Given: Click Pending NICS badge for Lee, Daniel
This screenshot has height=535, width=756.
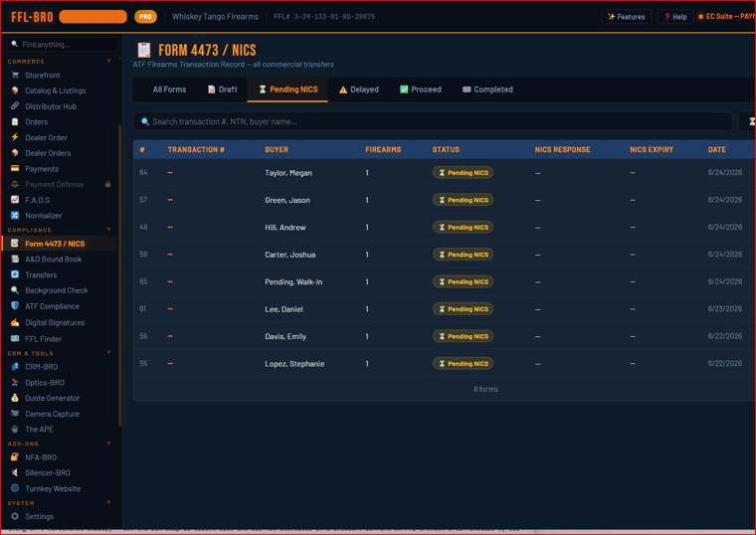Looking at the screenshot, I should [463, 309].
